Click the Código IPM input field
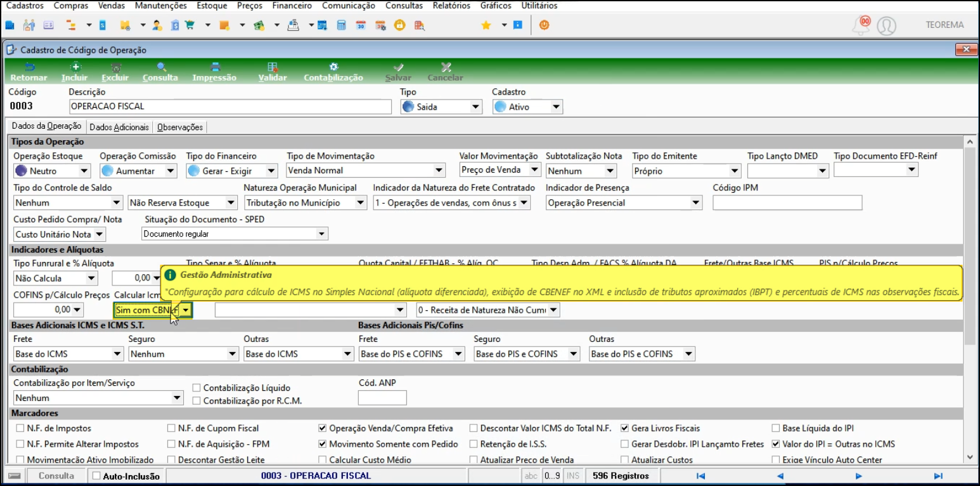 coord(787,202)
